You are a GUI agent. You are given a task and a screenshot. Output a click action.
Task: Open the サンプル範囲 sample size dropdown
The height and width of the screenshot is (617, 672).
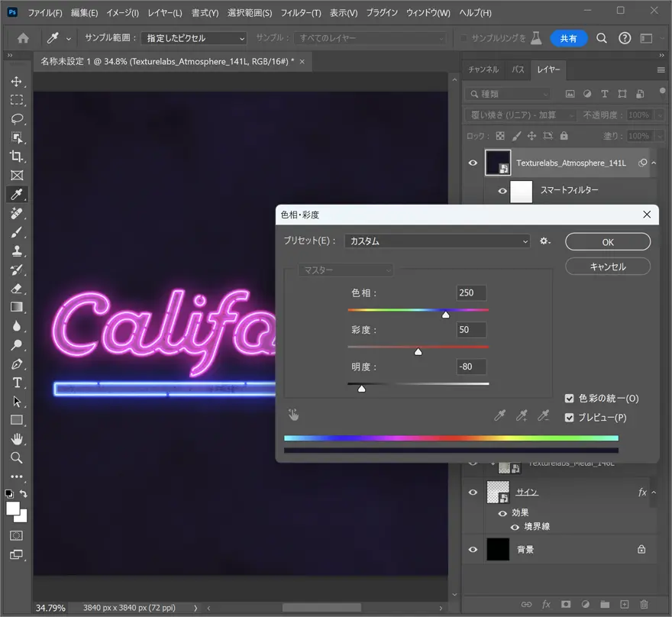coord(194,38)
